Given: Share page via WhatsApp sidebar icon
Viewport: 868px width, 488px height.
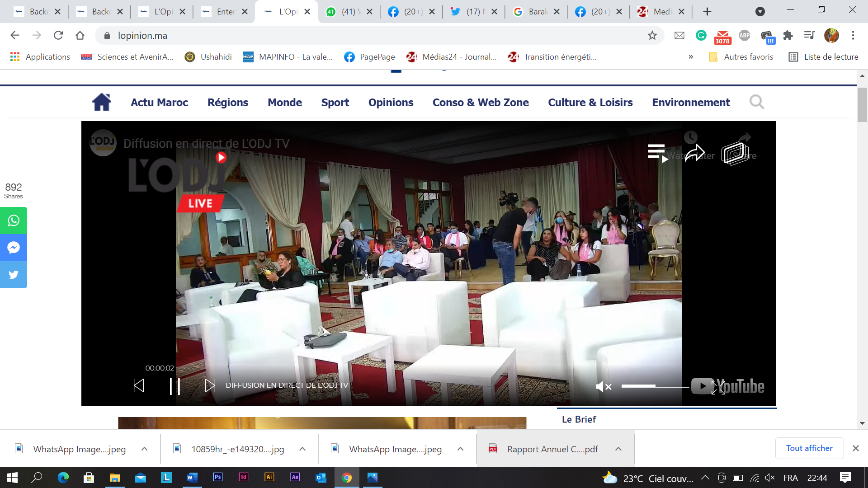Looking at the screenshot, I should click(x=14, y=221).
